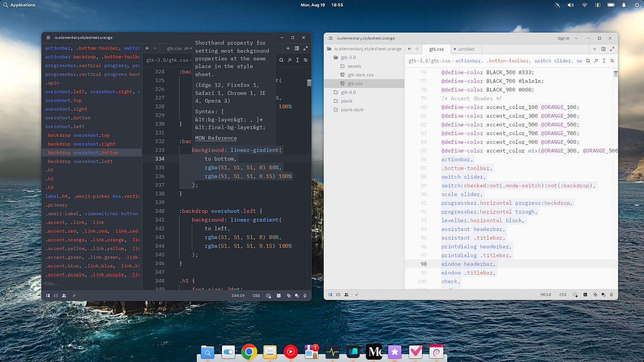This screenshot has height=362, width=644.
Task: Split the editor into two panes
Action: (603, 49)
